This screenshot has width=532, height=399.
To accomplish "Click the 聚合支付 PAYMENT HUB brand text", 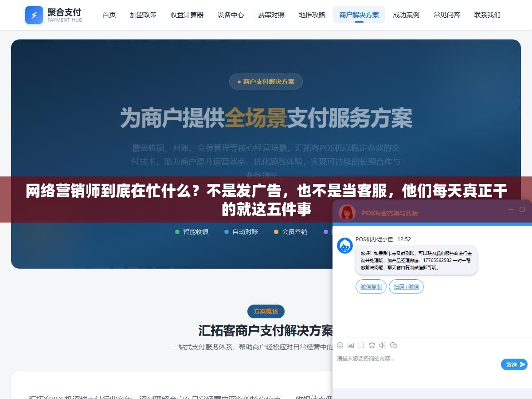I will (65, 15).
